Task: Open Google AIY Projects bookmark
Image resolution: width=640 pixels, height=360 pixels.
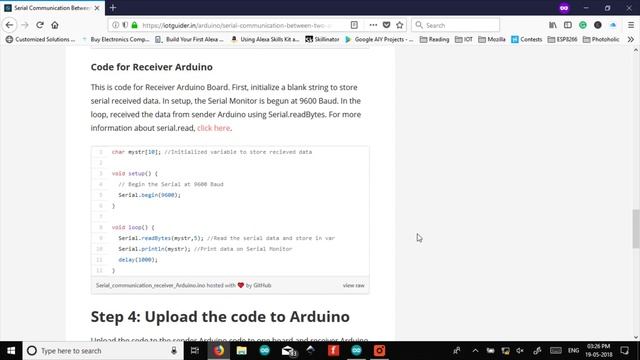Action: (379, 39)
